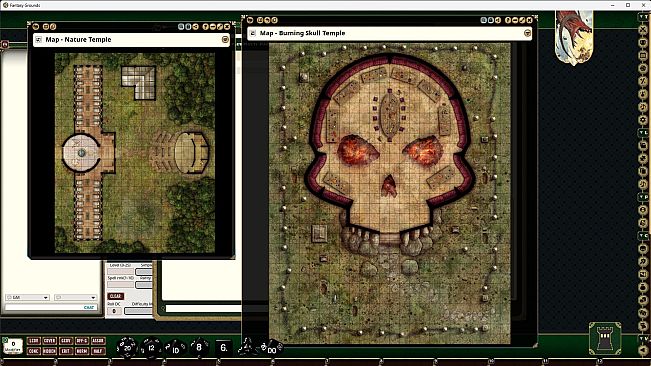Click the resize-link icon in Burning Skull window
651x366 pixels.
[522, 20]
